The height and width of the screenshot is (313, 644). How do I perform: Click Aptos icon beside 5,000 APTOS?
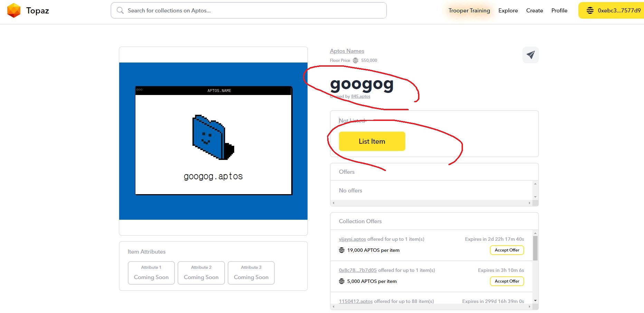click(x=342, y=281)
